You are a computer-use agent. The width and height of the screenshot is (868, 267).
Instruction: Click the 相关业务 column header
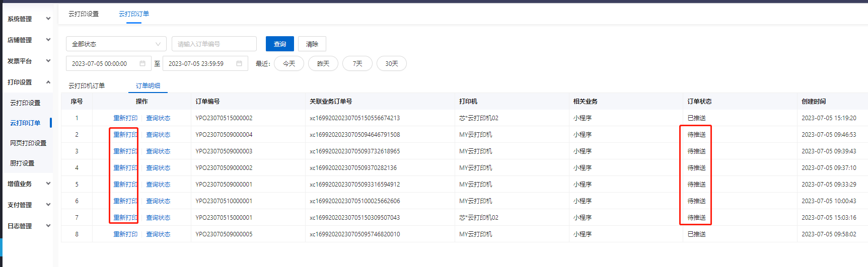click(x=585, y=101)
